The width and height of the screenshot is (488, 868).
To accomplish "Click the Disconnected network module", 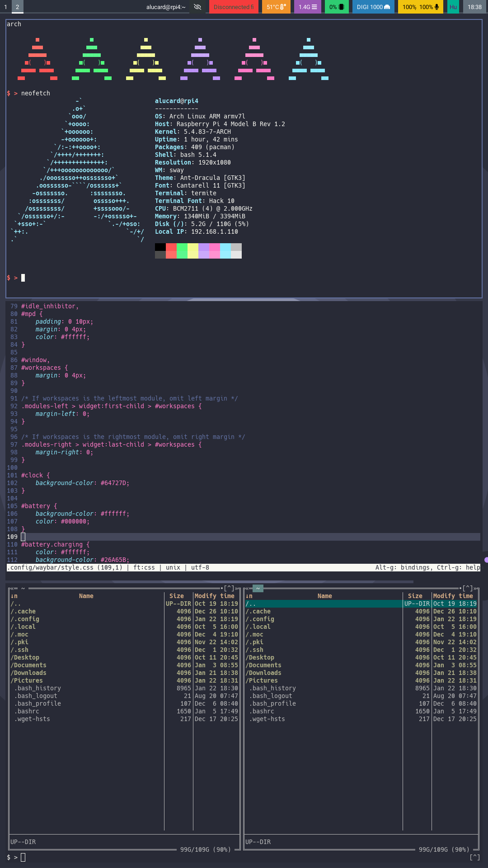I will tap(234, 7).
